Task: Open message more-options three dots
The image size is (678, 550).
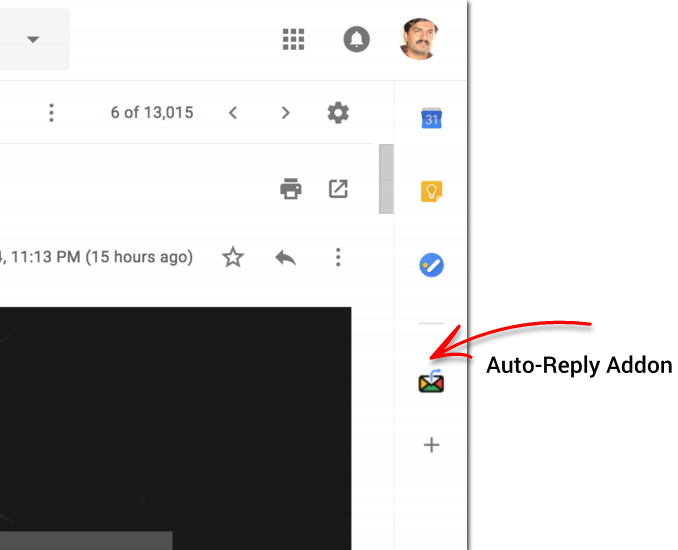Action: 338,257
